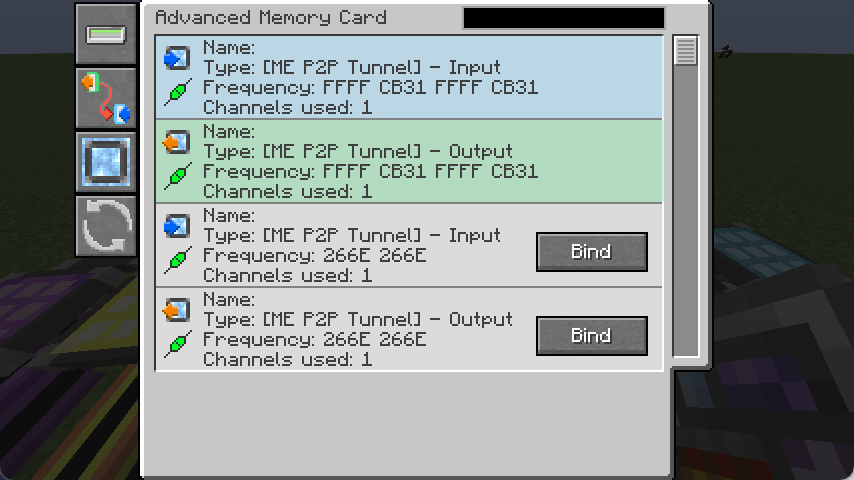Click green cable icon in first input entry
854x480 pixels.
[x=178, y=92]
